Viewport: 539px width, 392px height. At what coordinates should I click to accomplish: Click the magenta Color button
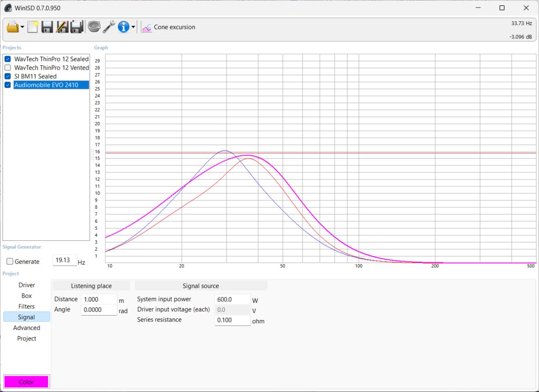point(26,381)
